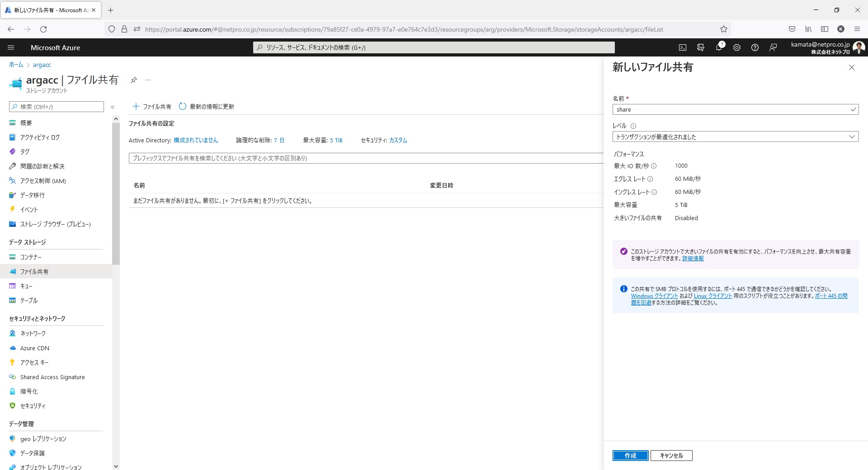868x470 pixels.
Task: Open the Windows クライアント link
Action: [654, 296]
